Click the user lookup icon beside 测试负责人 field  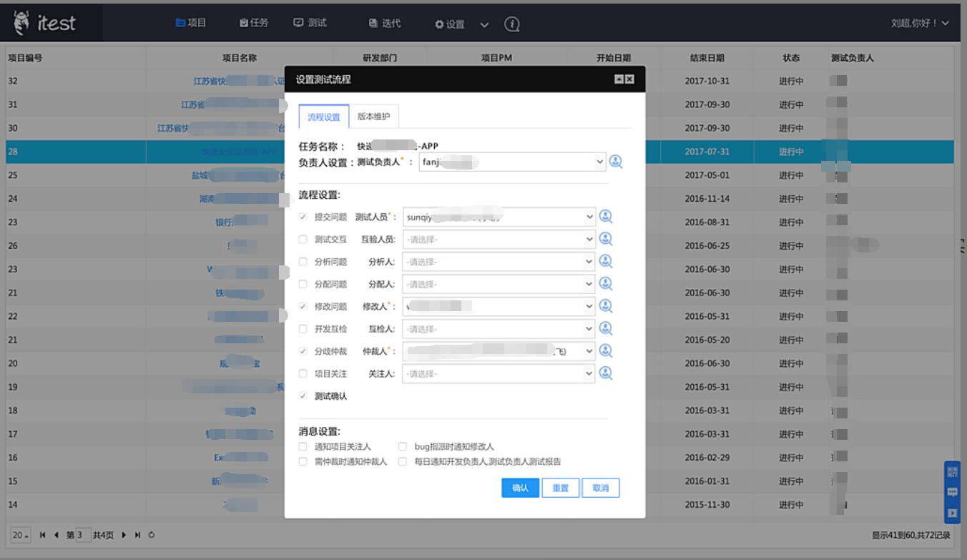617,162
